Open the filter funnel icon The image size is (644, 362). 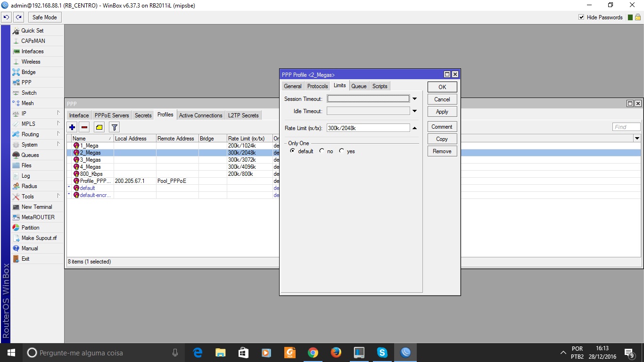pos(114,127)
